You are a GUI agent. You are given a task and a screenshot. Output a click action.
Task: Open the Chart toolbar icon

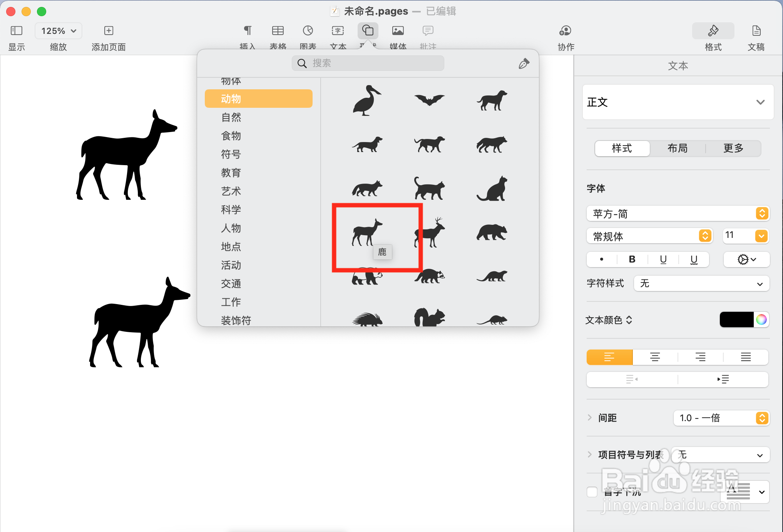click(308, 31)
